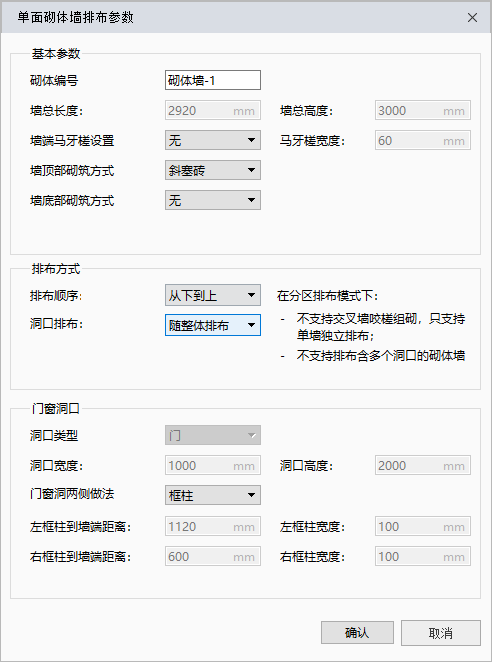Open the 墙端马牙槎设置 dropdown
Image resolution: width=492 pixels, height=662 pixels.
coord(212,140)
